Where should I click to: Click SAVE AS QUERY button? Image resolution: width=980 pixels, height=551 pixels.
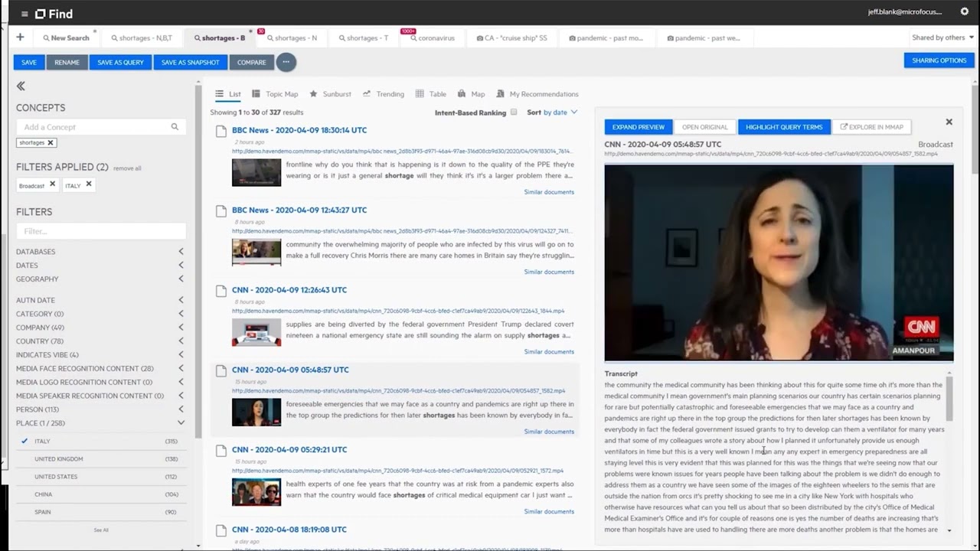(120, 62)
